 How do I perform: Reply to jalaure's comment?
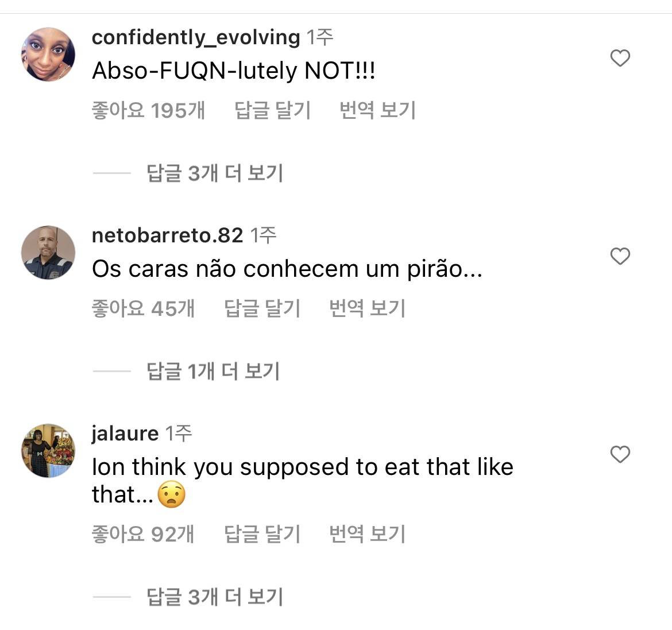[x=262, y=534]
